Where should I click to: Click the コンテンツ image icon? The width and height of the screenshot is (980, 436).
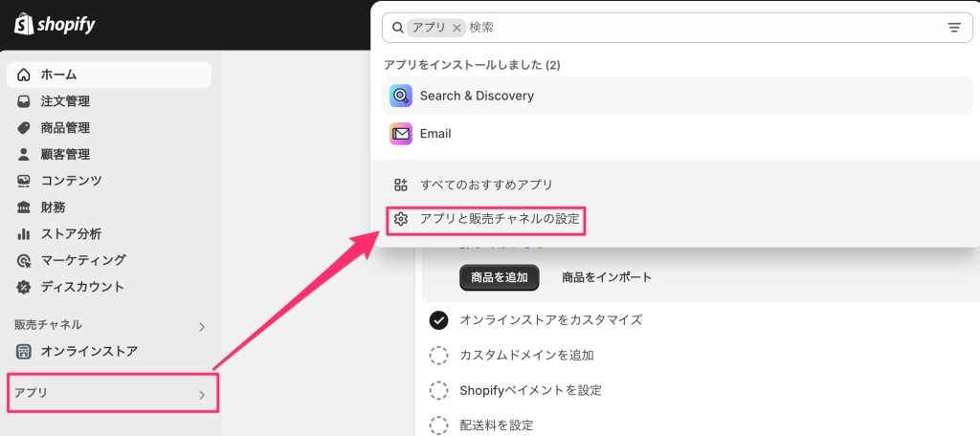pyautogui.click(x=24, y=181)
